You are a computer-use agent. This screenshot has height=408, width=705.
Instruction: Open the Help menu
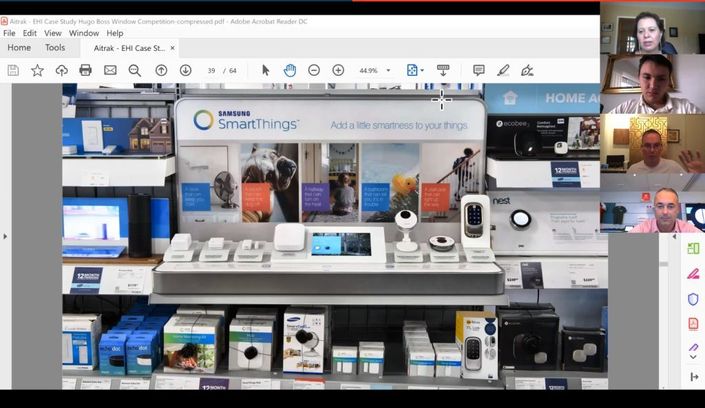pyautogui.click(x=115, y=33)
